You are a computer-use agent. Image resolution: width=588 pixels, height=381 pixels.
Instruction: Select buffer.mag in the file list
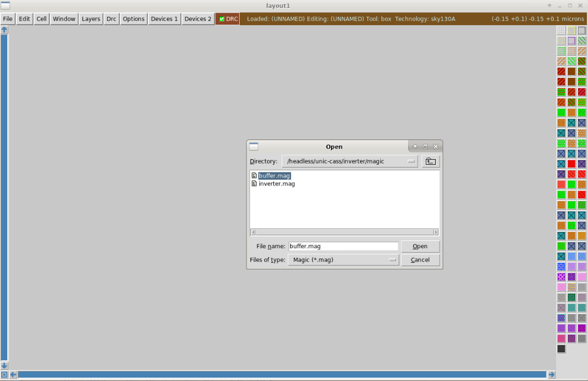tap(274, 176)
